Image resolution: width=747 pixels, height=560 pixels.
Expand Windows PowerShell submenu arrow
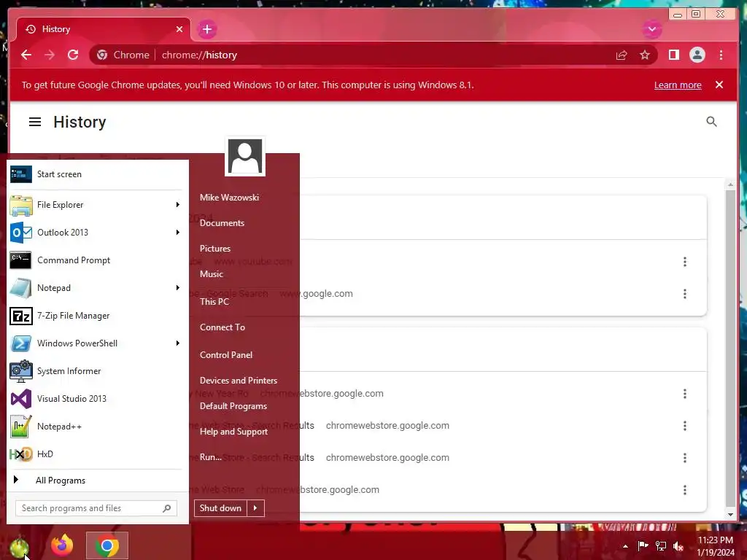pos(178,343)
